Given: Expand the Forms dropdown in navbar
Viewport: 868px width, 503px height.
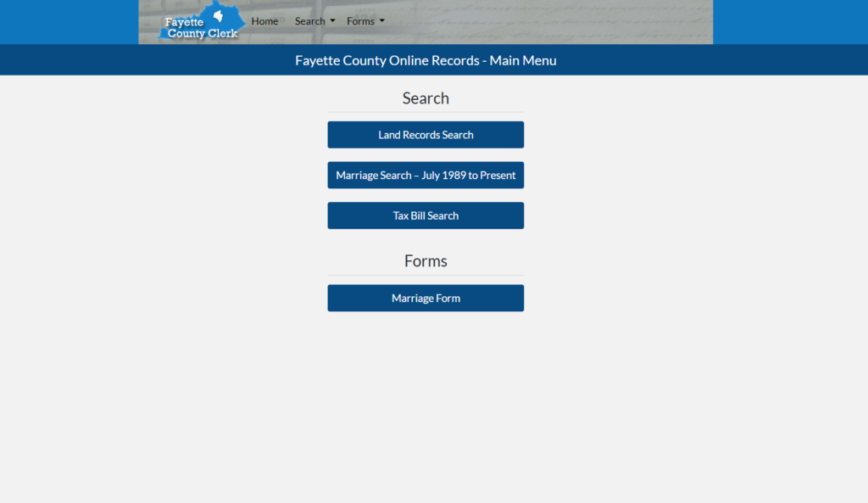Looking at the screenshot, I should click(365, 21).
